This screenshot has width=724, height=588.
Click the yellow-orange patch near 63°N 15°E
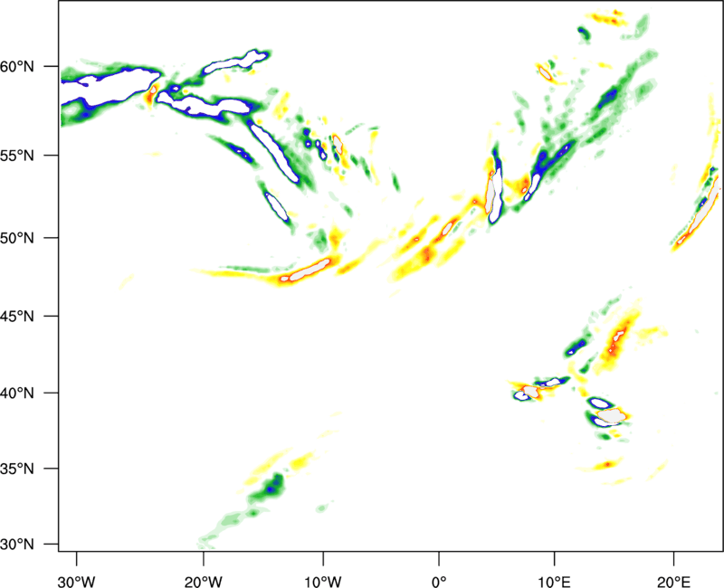pos(606,16)
